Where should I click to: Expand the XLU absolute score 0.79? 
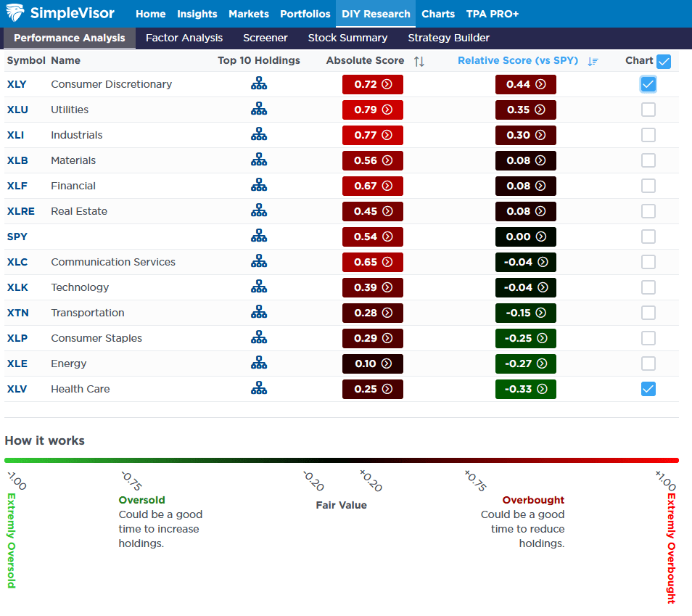[373, 110]
